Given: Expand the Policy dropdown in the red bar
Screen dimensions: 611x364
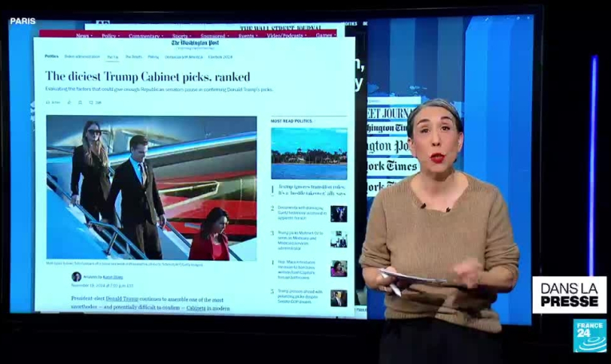Looking at the screenshot, I should click(110, 36).
